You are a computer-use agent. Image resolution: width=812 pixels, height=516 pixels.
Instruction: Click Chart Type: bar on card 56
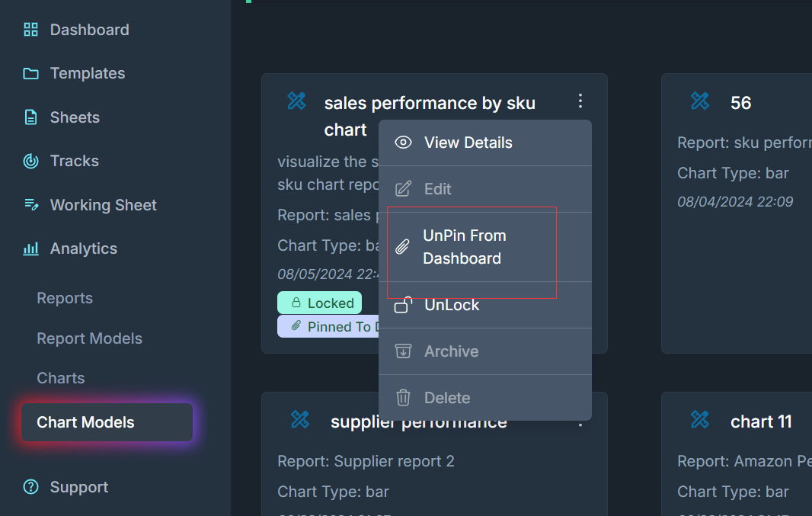tap(733, 173)
